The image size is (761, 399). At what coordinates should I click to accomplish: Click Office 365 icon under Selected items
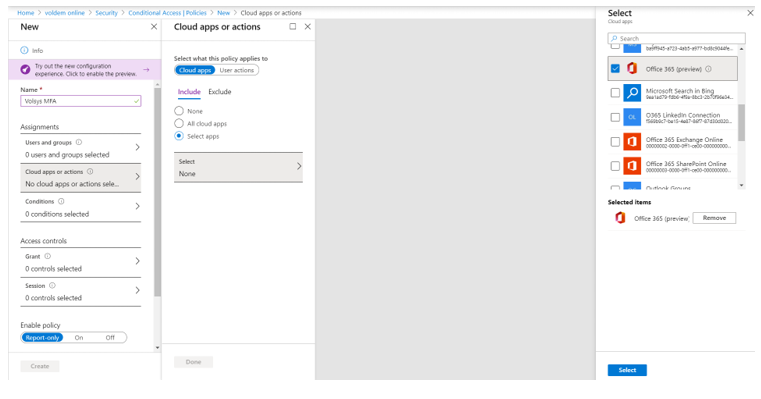620,218
